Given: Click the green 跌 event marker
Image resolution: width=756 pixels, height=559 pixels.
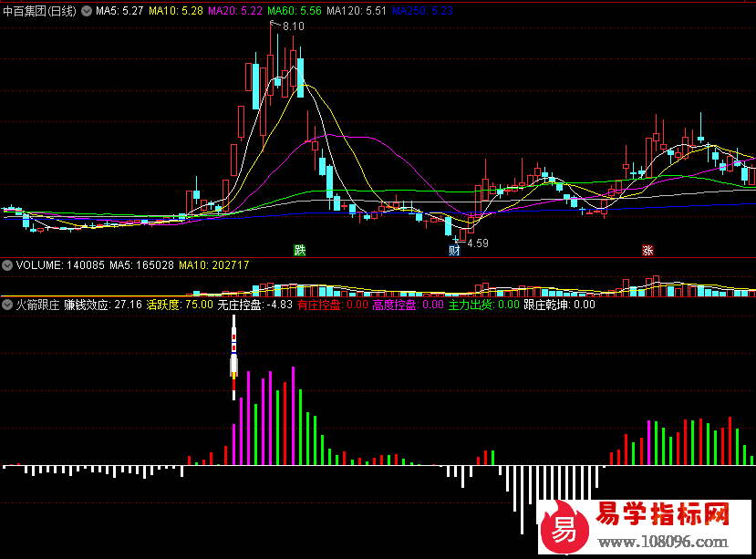Looking at the screenshot, I should click(x=298, y=250).
